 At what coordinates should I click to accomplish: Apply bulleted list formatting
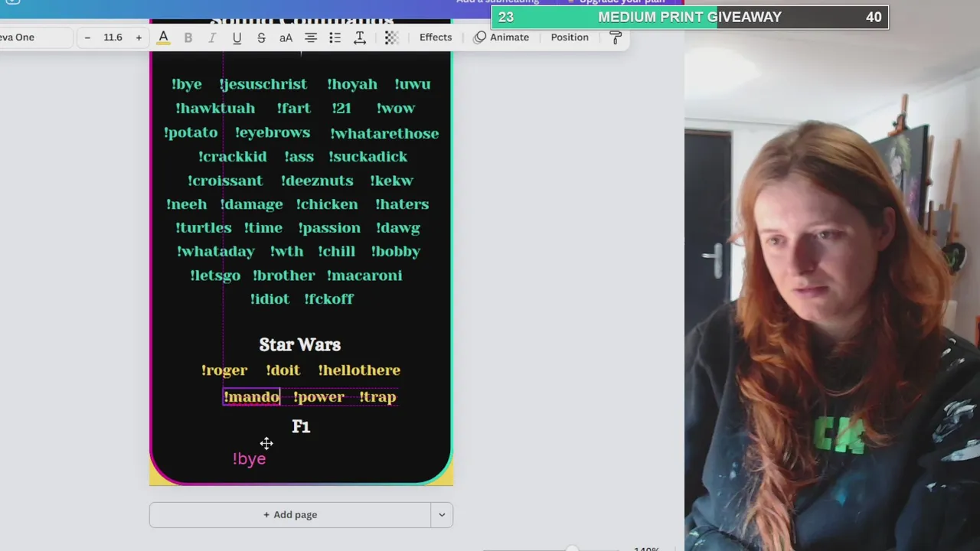coord(335,37)
